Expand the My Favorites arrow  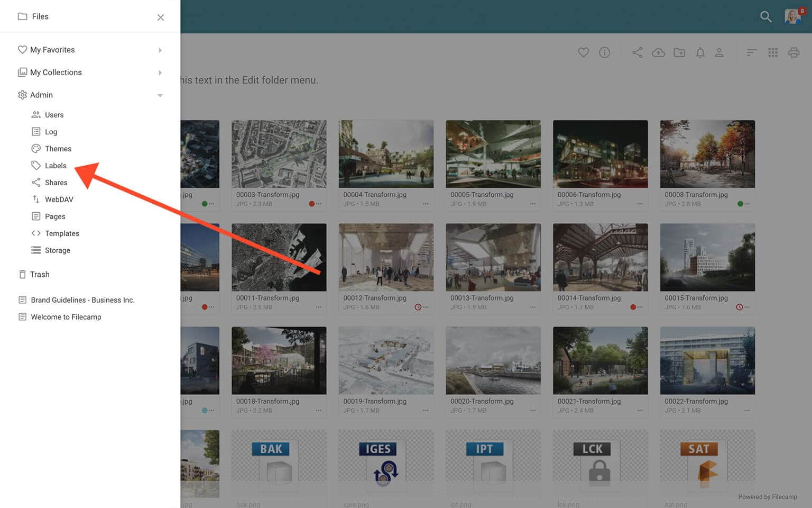160,50
